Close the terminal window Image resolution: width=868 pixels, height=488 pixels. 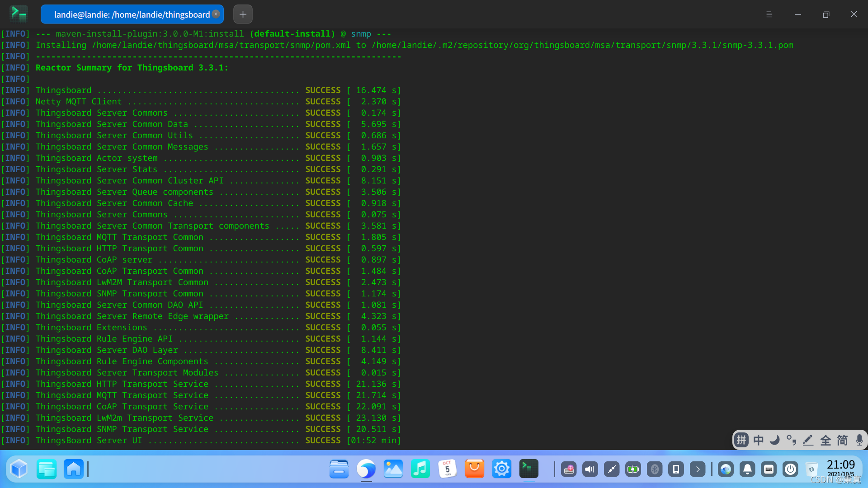854,14
